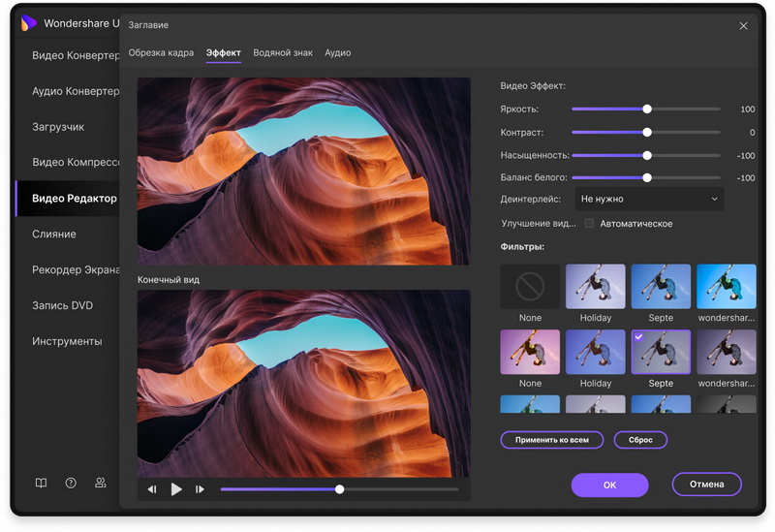Open the user guide book icon
775x532 pixels.
coord(41,483)
